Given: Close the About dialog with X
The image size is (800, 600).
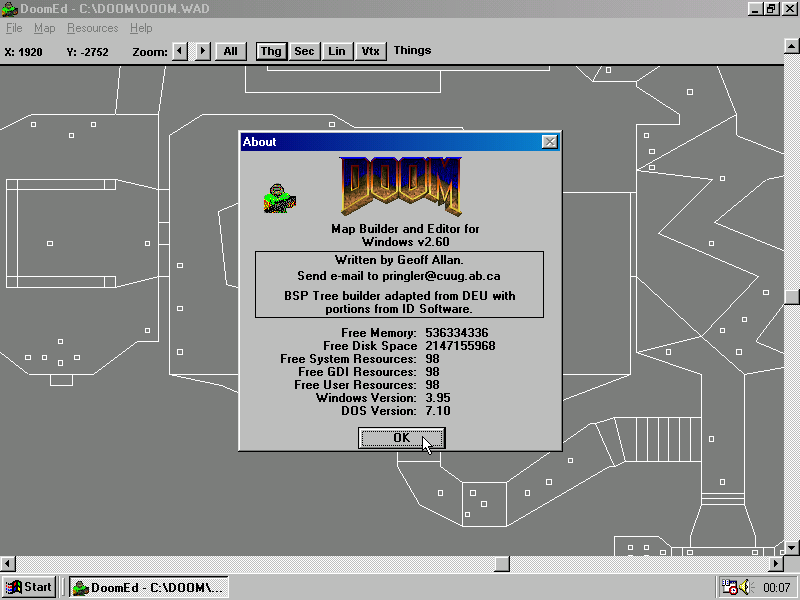Looking at the screenshot, I should [x=549, y=142].
